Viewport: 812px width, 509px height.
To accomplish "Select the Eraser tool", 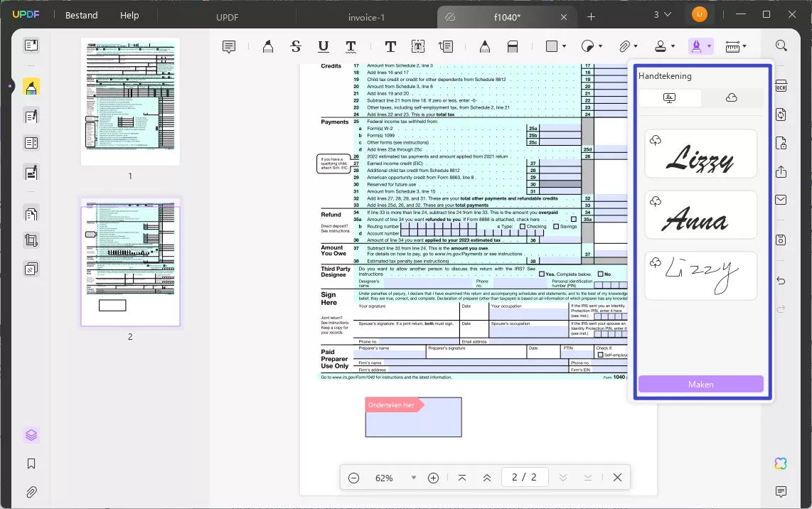I will 513,47.
